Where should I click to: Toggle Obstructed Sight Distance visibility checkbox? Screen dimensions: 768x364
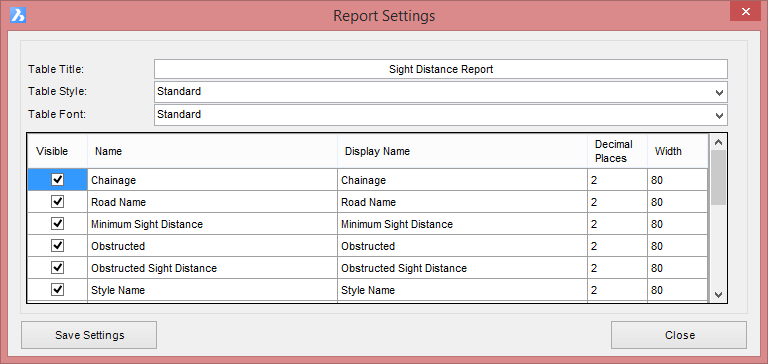[x=58, y=268]
